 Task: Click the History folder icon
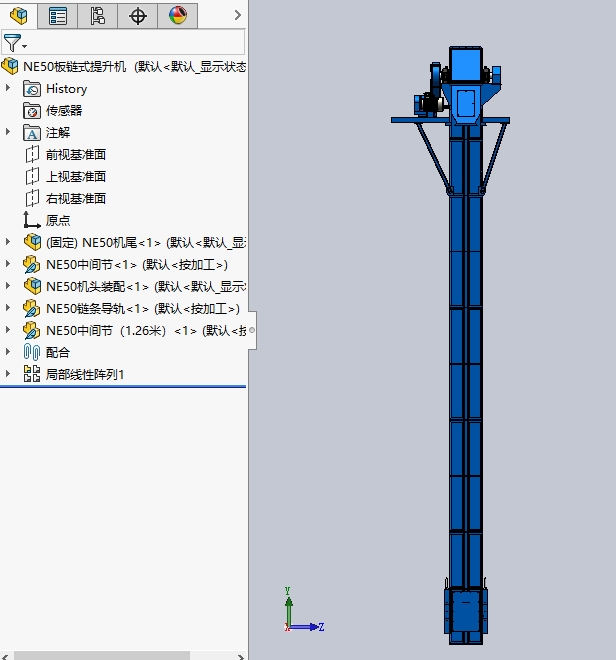coord(32,89)
